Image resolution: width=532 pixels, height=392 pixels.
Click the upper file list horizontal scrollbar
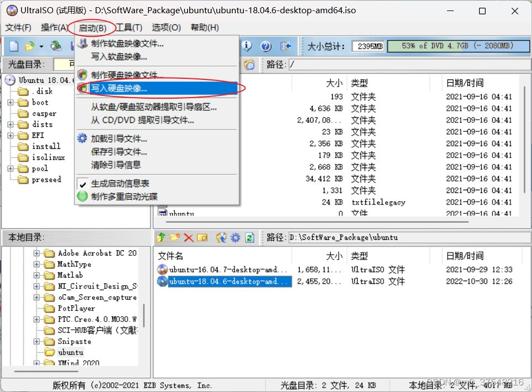(x=317, y=222)
